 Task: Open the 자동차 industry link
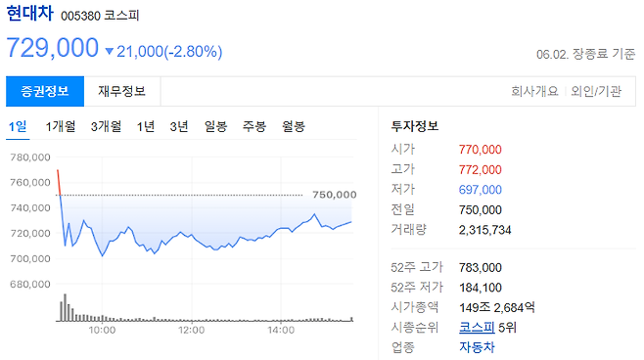[x=477, y=347]
